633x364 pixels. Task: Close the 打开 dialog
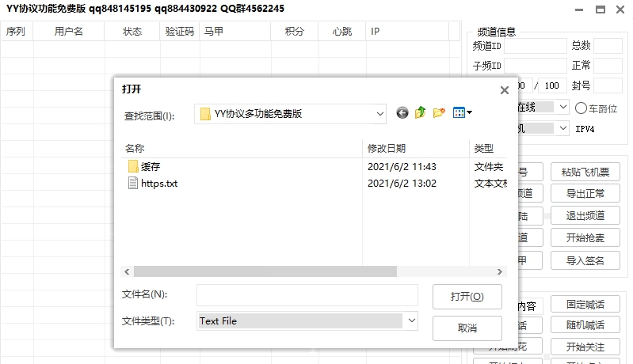[504, 90]
